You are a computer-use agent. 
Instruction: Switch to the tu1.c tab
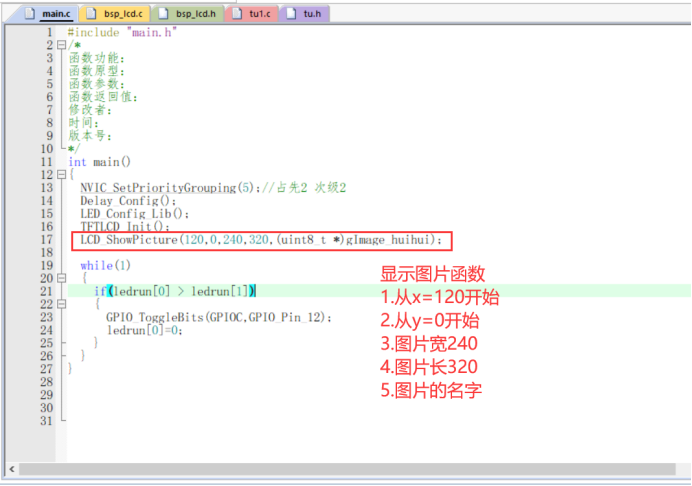click(x=252, y=14)
